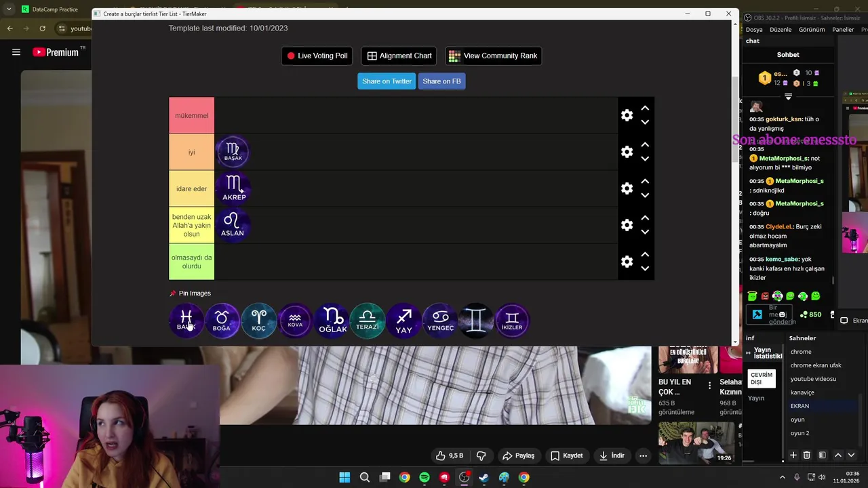868x488 pixels.
Task: Open the Alignment Chart view
Action: [399, 56]
